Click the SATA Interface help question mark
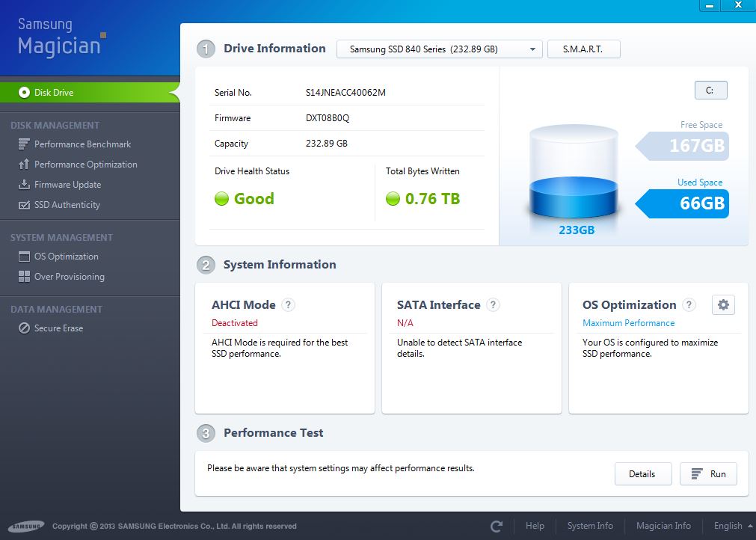756x540 pixels. (493, 304)
